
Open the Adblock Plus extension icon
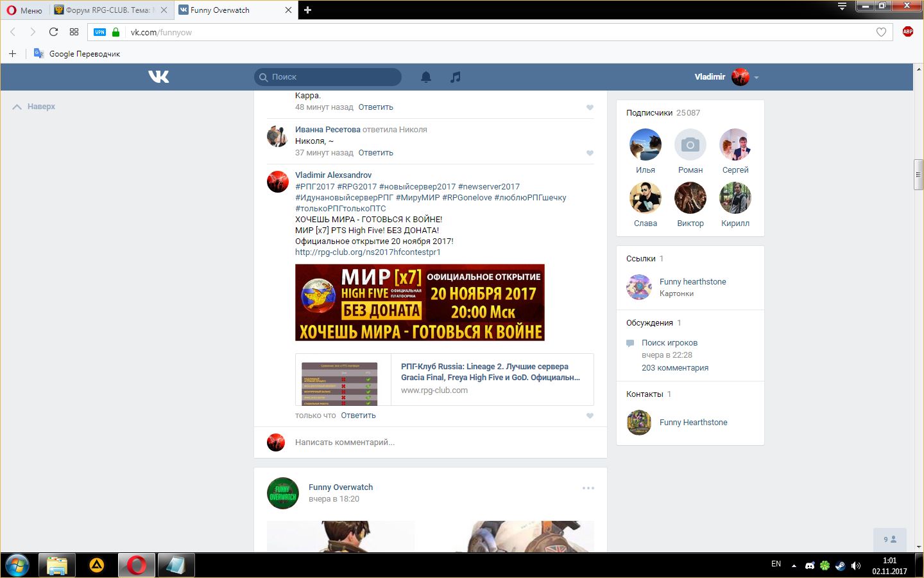pyautogui.click(x=907, y=31)
